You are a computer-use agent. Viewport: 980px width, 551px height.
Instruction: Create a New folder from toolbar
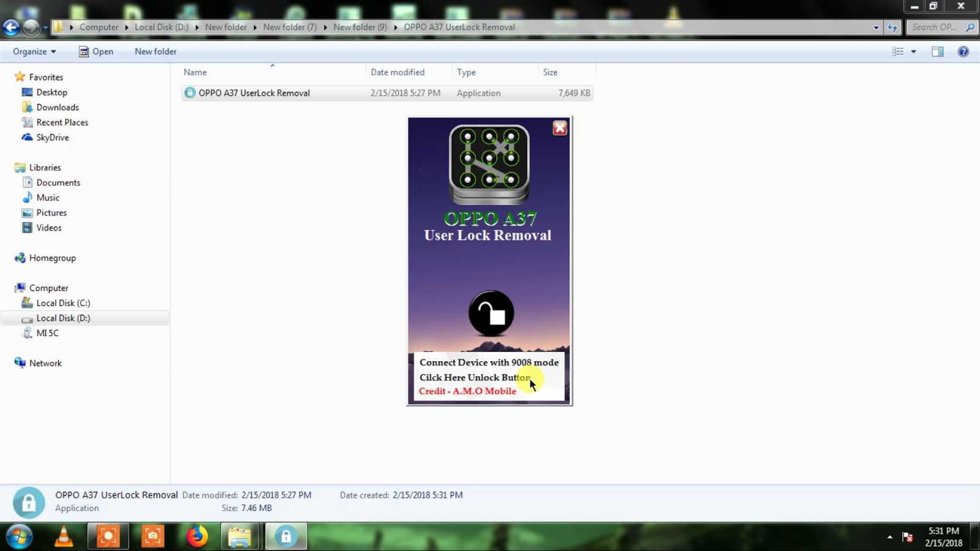coord(156,51)
